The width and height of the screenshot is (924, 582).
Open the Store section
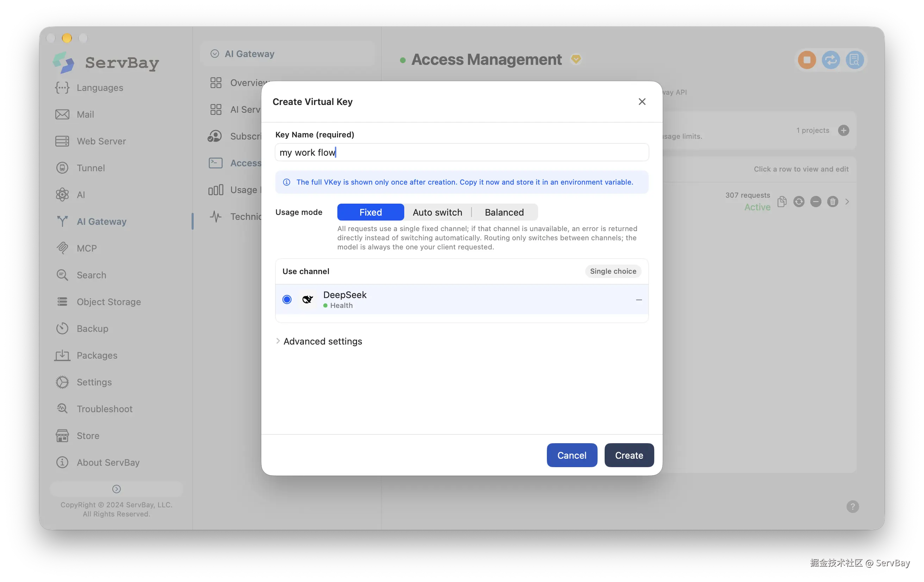(x=77, y=436)
